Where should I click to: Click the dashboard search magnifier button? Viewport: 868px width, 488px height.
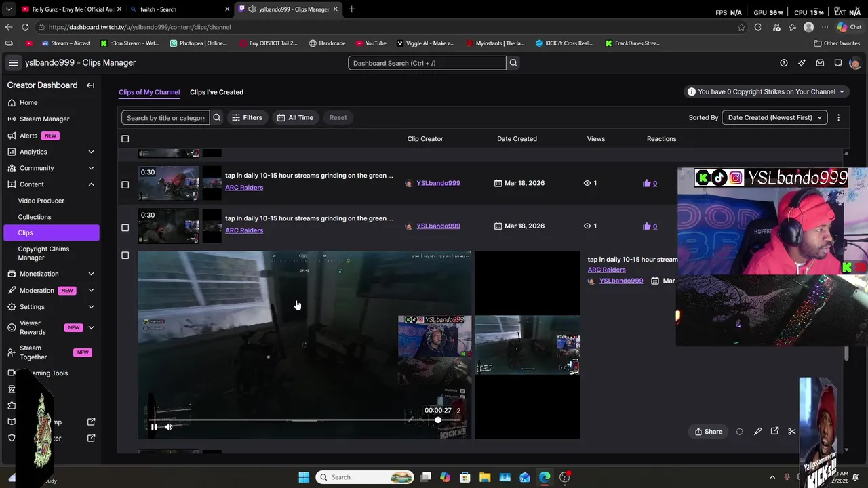513,63
